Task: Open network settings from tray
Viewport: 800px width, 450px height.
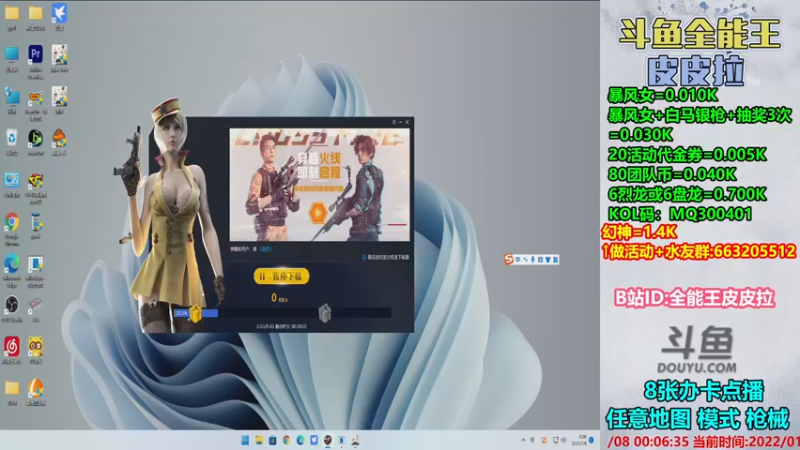Action: [x=556, y=440]
